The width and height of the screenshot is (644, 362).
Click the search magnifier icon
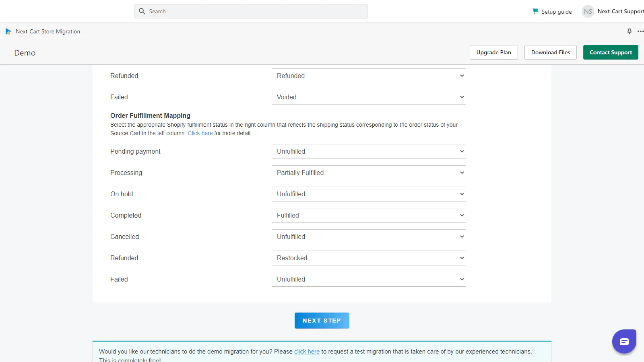[x=142, y=11]
